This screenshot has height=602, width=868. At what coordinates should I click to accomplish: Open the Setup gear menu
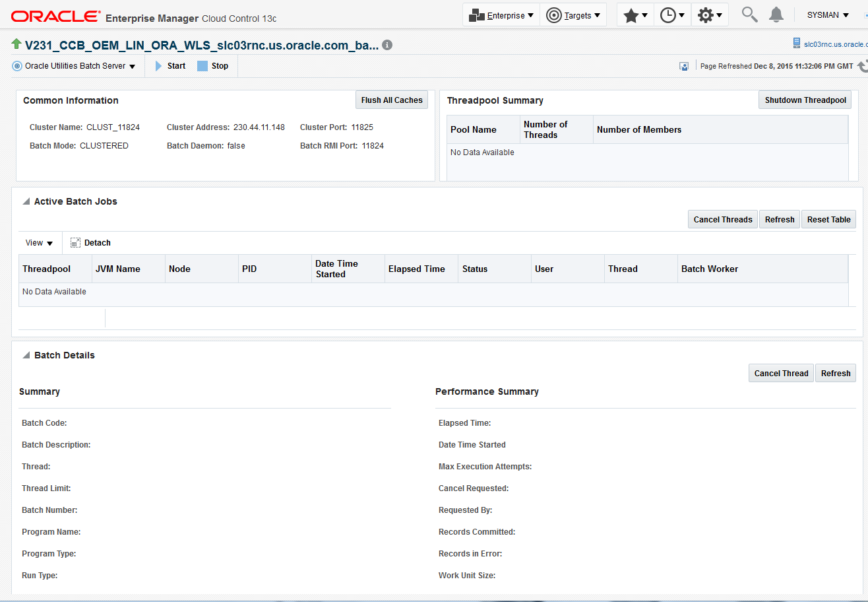coord(710,15)
